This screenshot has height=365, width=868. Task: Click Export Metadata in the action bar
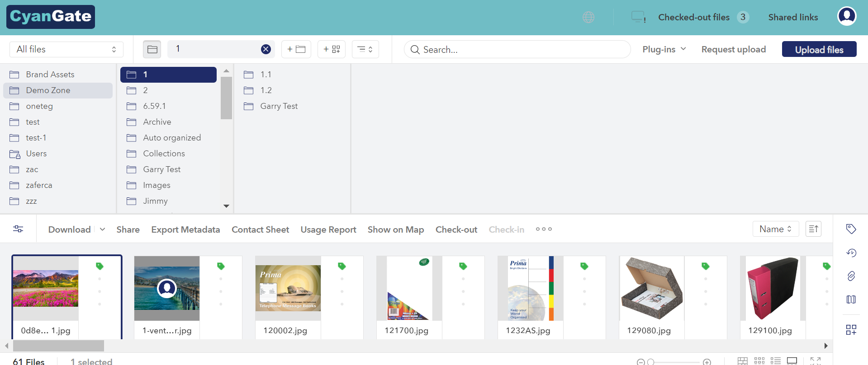[x=185, y=229]
